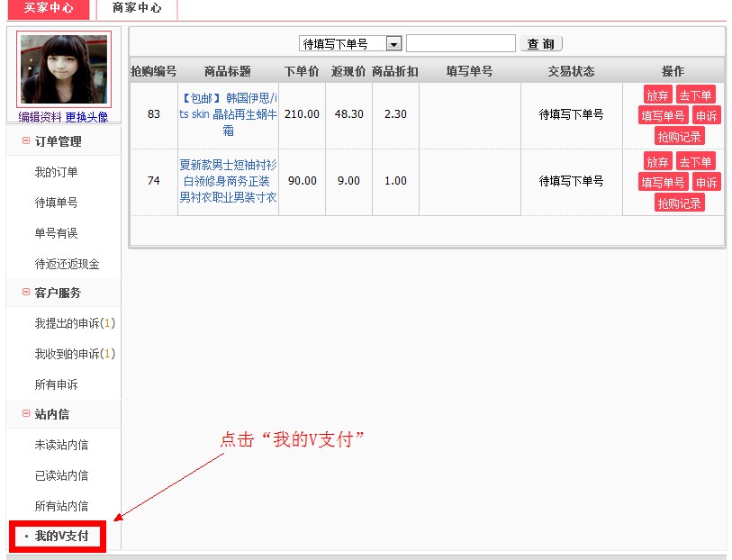Screen dimensions: 732x560
Task: Collapse the 站内信 section icon
Action: pos(26,413)
